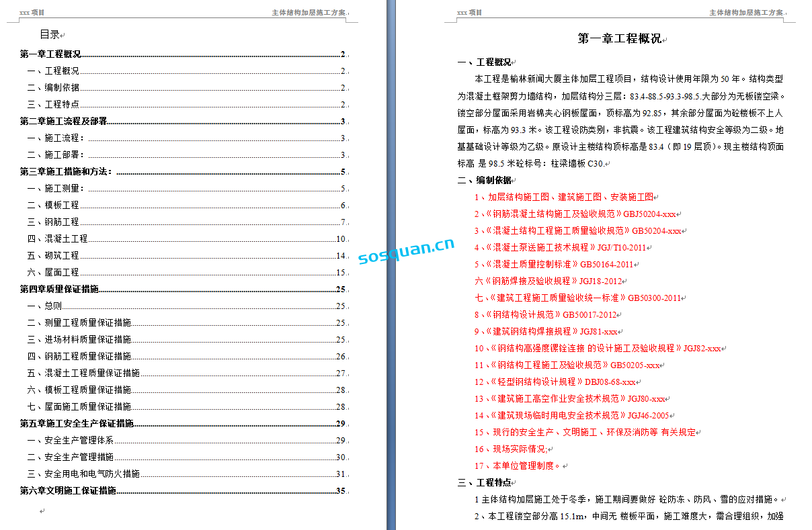Open TOC entry 第五章施工安全生产保证措施
Image resolution: width=812 pixels, height=530 pixels.
[77, 424]
